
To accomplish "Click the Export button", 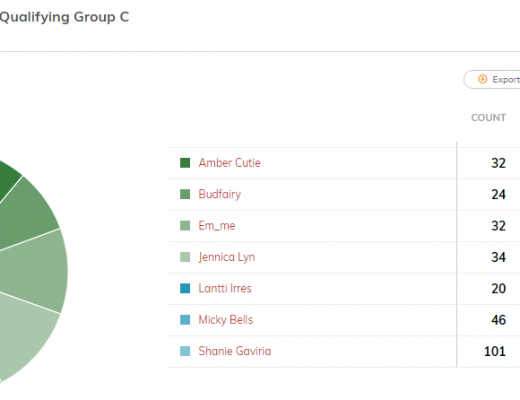I will point(492,79).
